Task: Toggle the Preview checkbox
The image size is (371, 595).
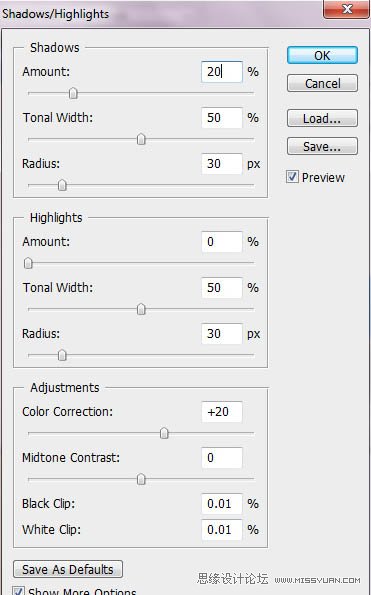Action: [292, 177]
